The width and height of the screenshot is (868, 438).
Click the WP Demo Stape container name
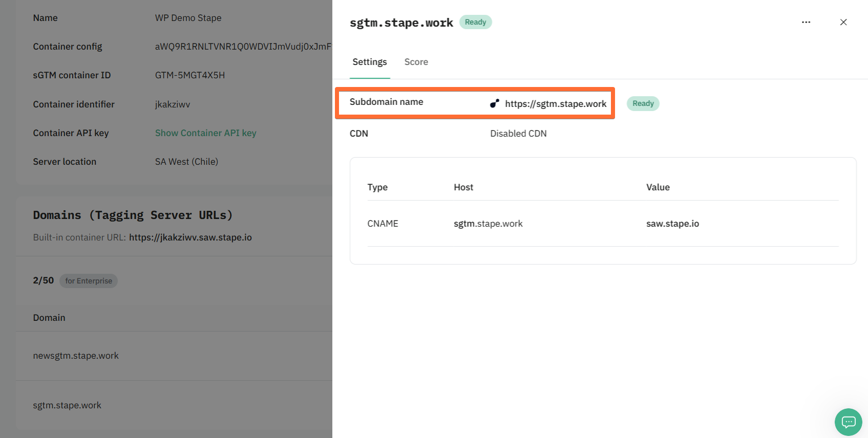pyautogui.click(x=188, y=18)
